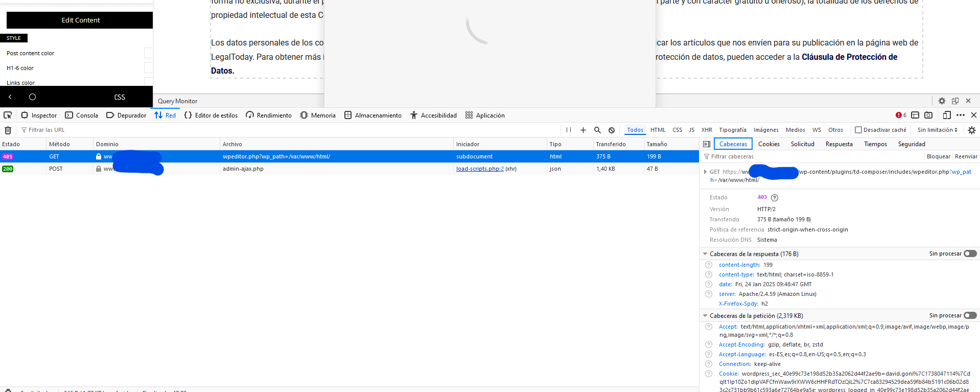The height and width of the screenshot is (392, 980).
Task: Sort requests by Transferido column
Action: (x=618, y=144)
